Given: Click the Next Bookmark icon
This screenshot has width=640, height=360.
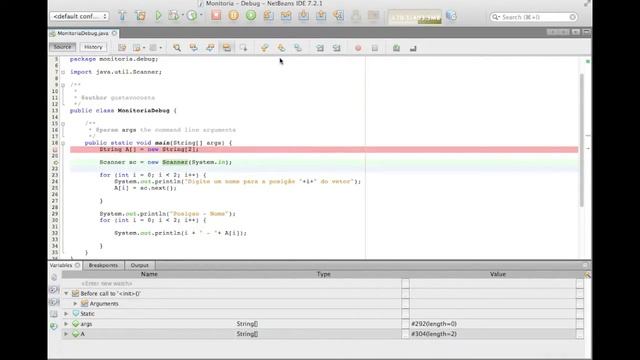Looking at the screenshot, I should coord(281,48).
